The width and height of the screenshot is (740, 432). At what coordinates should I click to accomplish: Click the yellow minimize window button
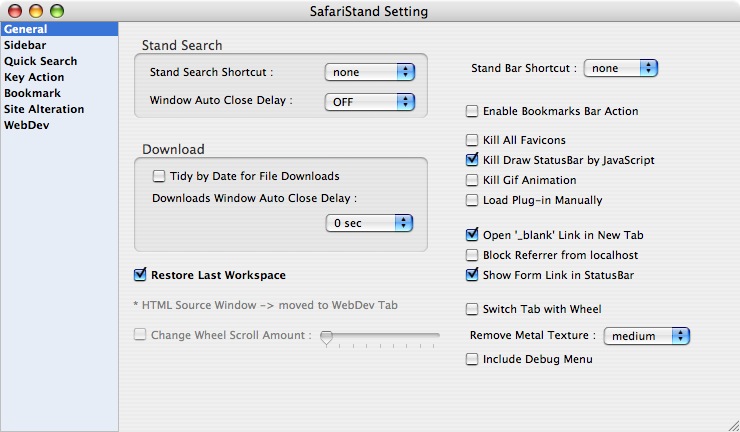36,10
